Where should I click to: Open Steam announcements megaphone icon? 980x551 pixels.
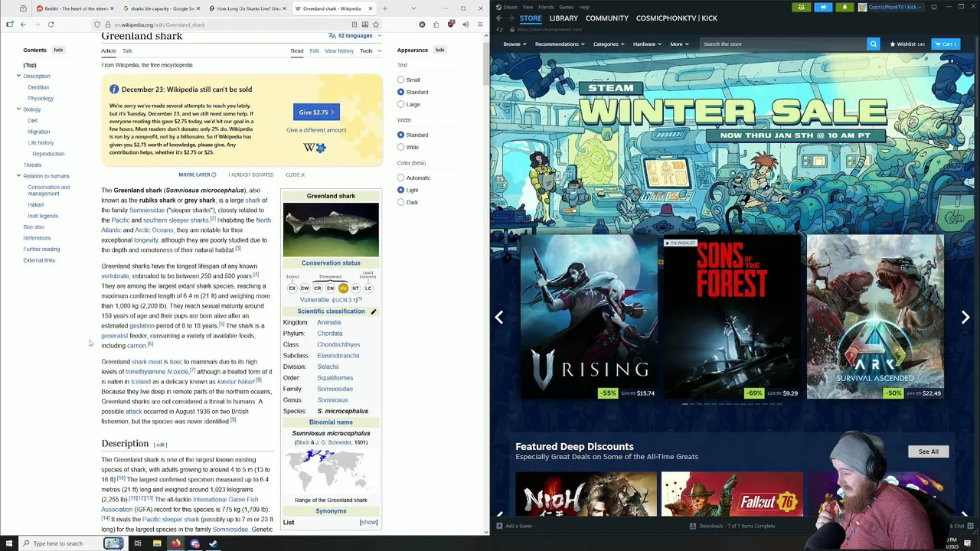tap(823, 7)
